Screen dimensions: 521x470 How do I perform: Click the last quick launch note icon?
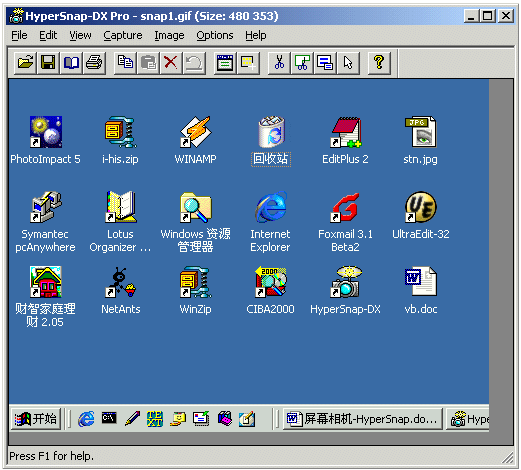pyautogui.click(x=247, y=419)
